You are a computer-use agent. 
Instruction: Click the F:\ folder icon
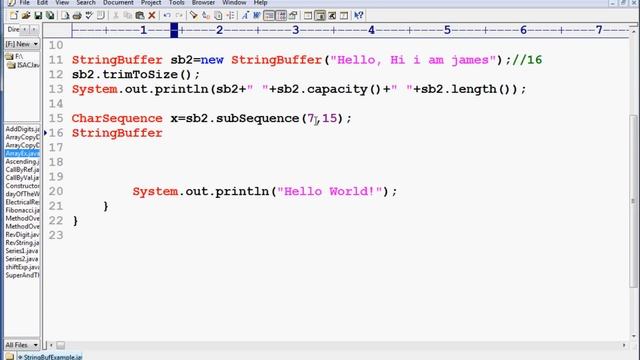click(x=10, y=56)
